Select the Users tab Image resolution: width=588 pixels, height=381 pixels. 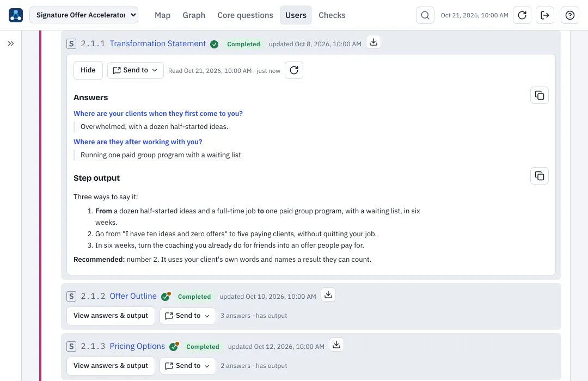tap(296, 15)
